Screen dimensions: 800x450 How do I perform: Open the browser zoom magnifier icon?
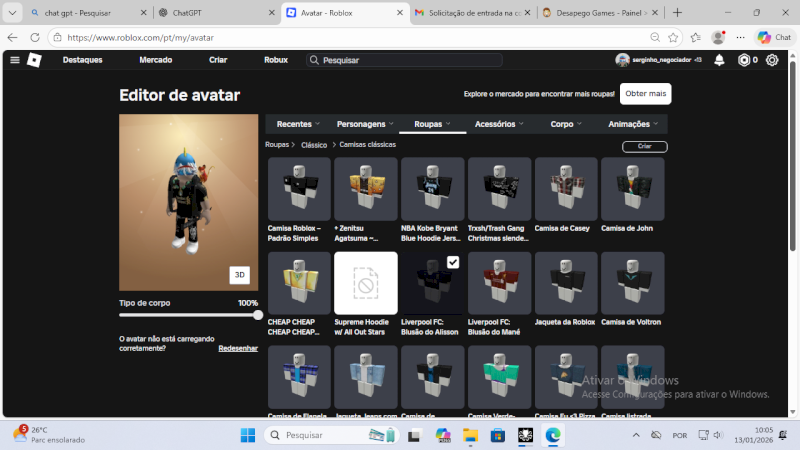point(655,37)
